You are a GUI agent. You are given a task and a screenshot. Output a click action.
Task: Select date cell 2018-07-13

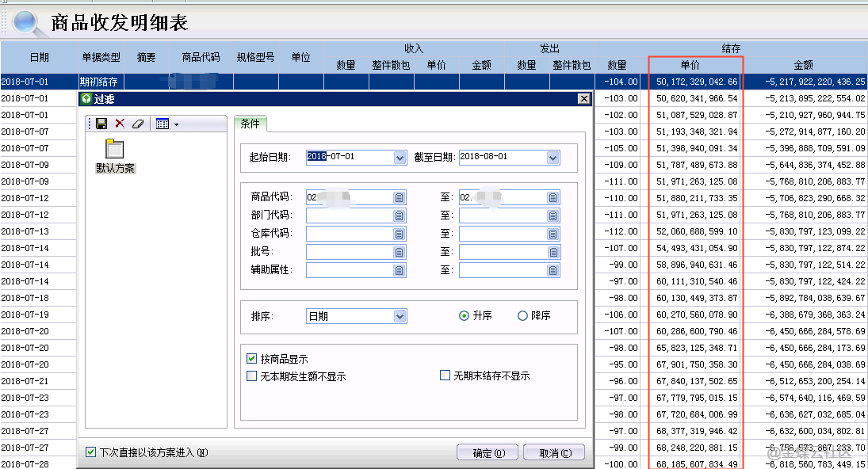pos(38,231)
